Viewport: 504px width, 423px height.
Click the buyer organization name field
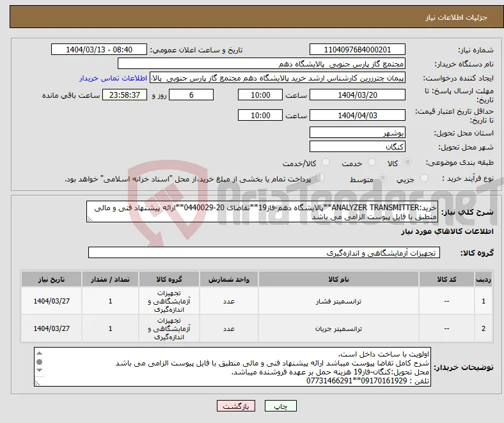pyautogui.click(x=262, y=64)
